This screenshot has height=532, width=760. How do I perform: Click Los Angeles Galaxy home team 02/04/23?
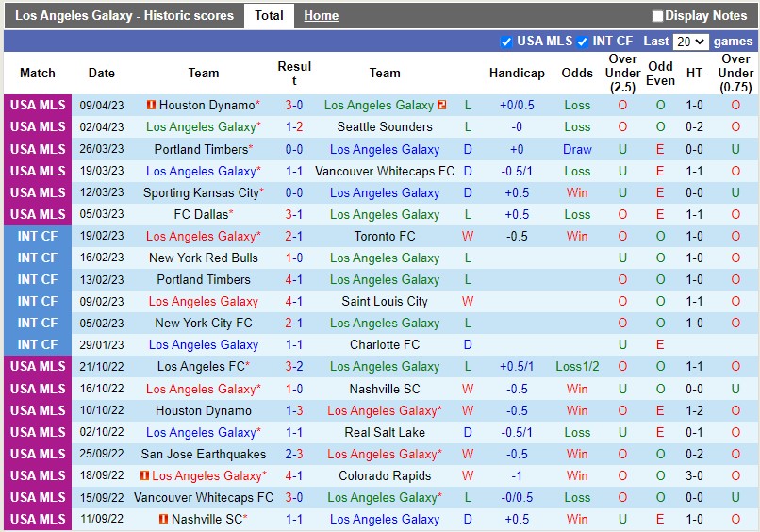pyautogui.click(x=201, y=126)
